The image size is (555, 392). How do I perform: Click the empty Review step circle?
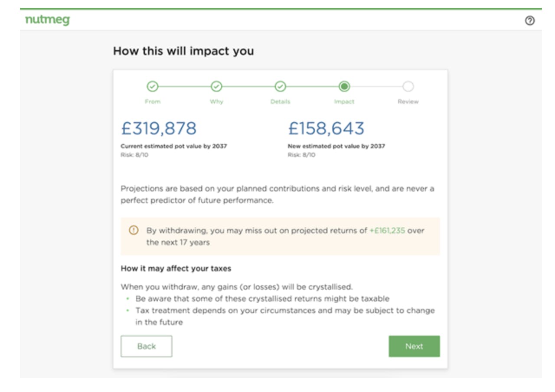(408, 87)
